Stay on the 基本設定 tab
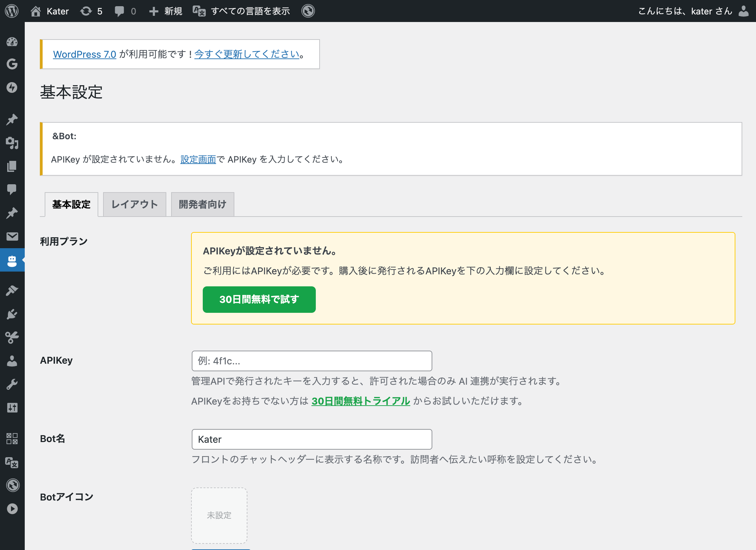 [x=71, y=205]
